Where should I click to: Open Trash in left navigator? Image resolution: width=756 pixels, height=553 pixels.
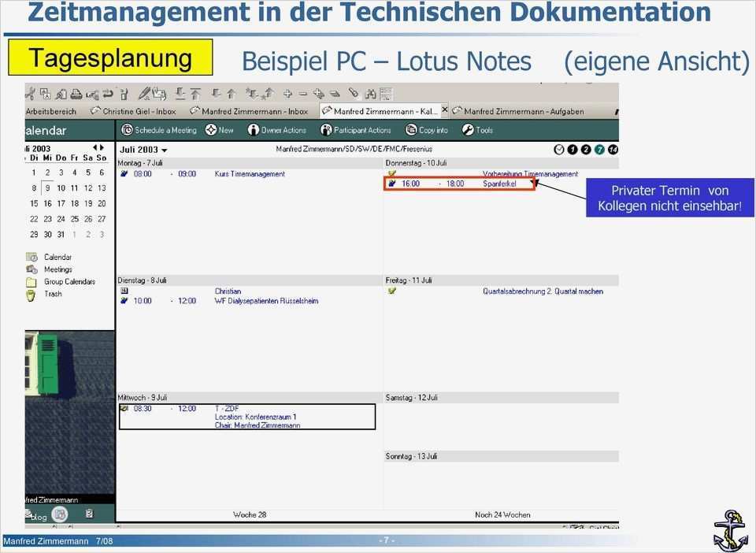click(x=53, y=294)
